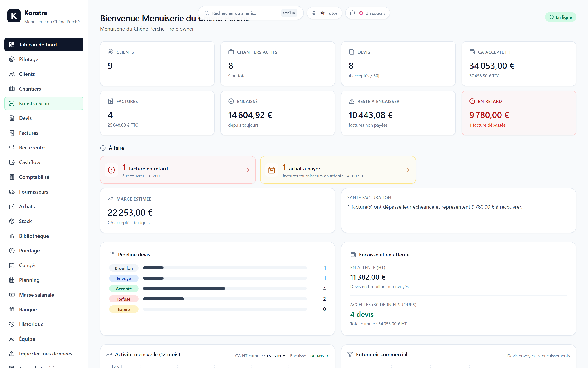Open the 1 achat à payer card

pyautogui.click(x=338, y=170)
